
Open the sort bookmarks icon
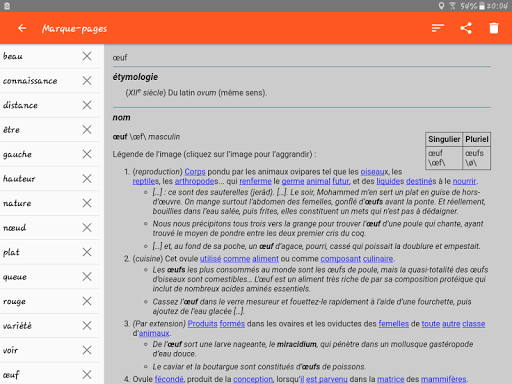(x=438, y=28)
